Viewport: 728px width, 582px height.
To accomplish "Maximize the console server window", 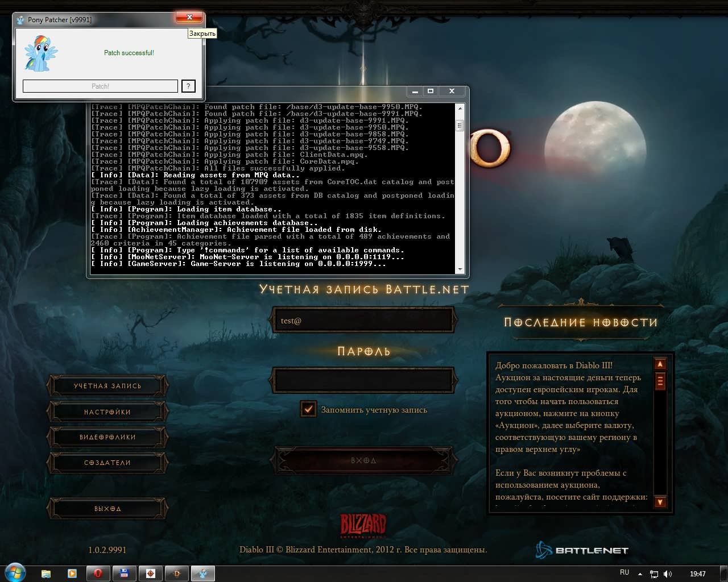I will coord(431,91).
